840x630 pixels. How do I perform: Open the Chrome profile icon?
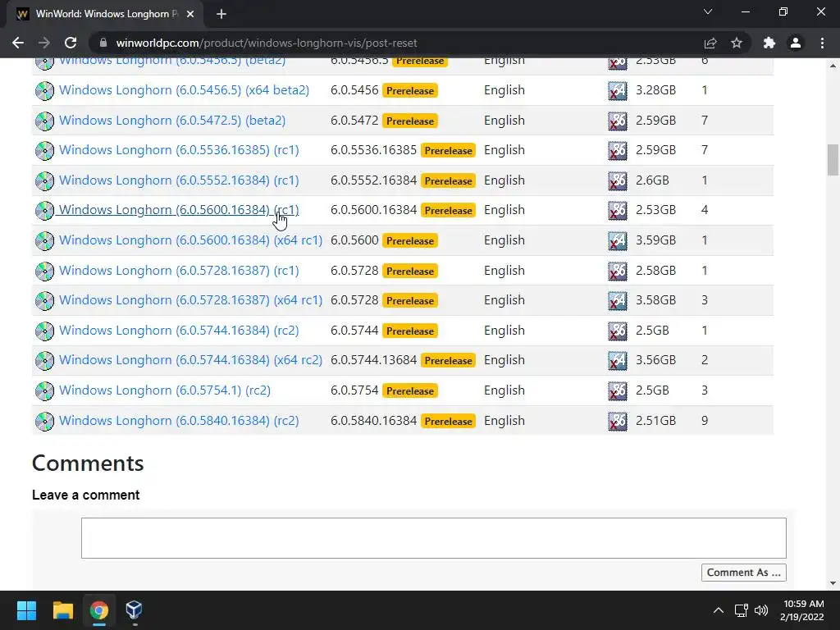click(x=796, y=43)
